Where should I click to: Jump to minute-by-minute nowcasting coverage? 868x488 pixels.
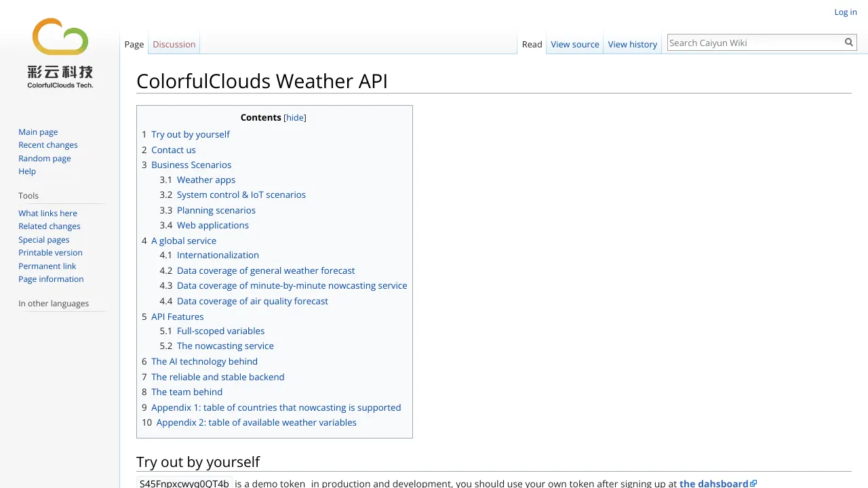click(x=283, y=285)
